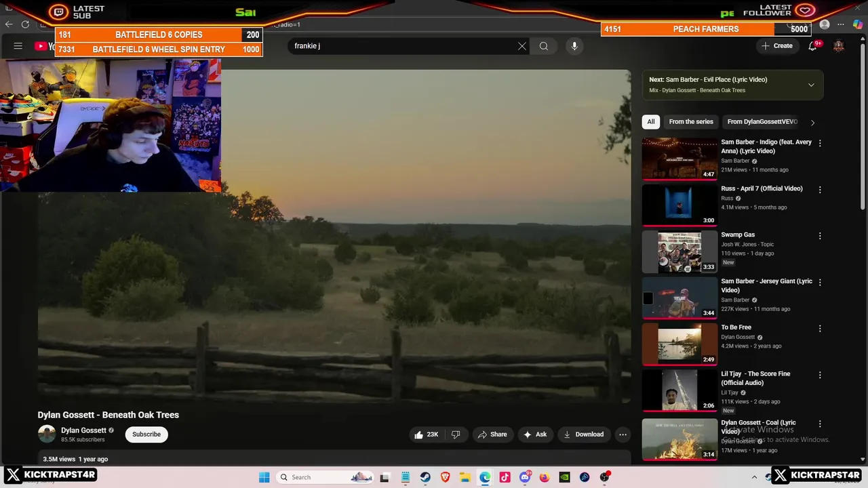Open File Explorer from the taskbar
Screen dimensions: 868x488
pos(465,477)
